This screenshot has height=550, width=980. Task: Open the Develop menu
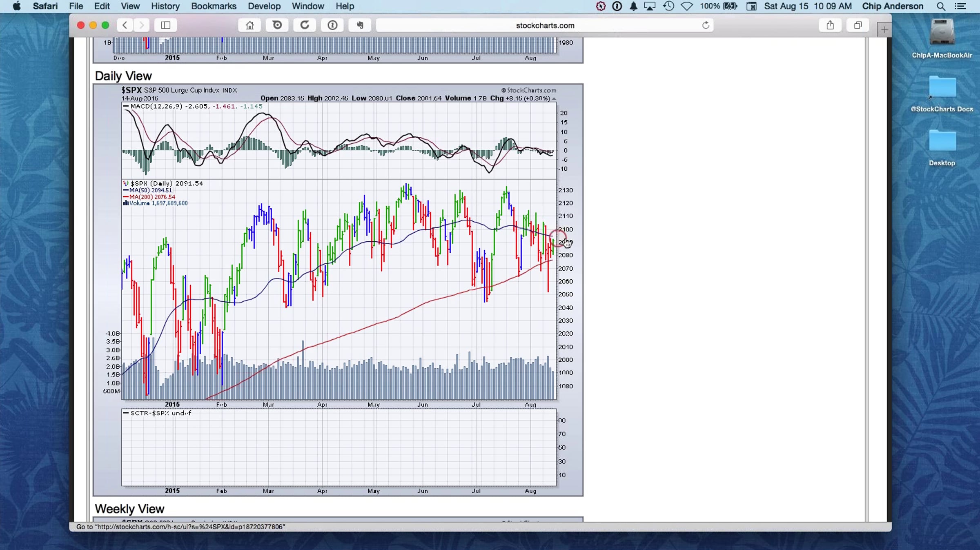coord(264,6)
